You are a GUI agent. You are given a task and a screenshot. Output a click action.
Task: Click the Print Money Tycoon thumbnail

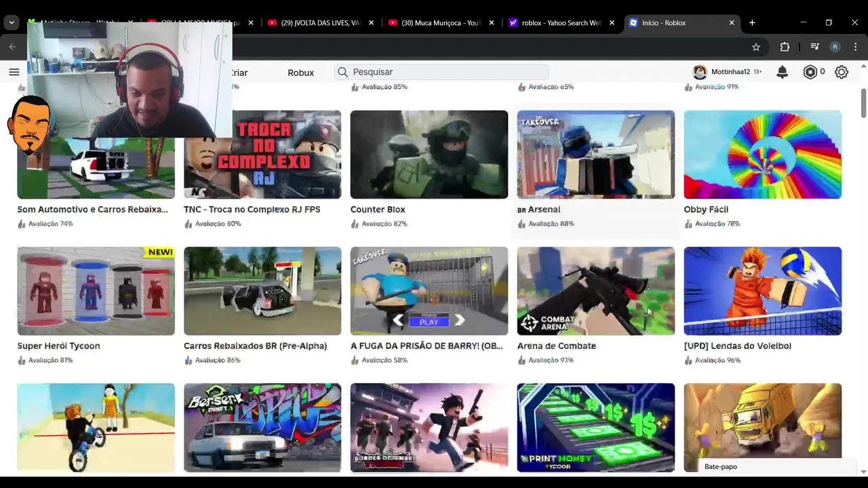click(596, 428)
